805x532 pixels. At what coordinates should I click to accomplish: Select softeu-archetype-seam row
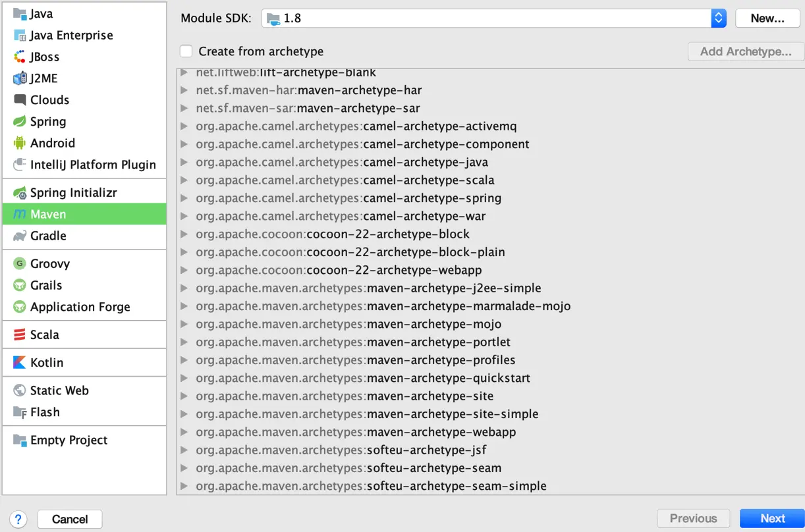click(491, 468)
